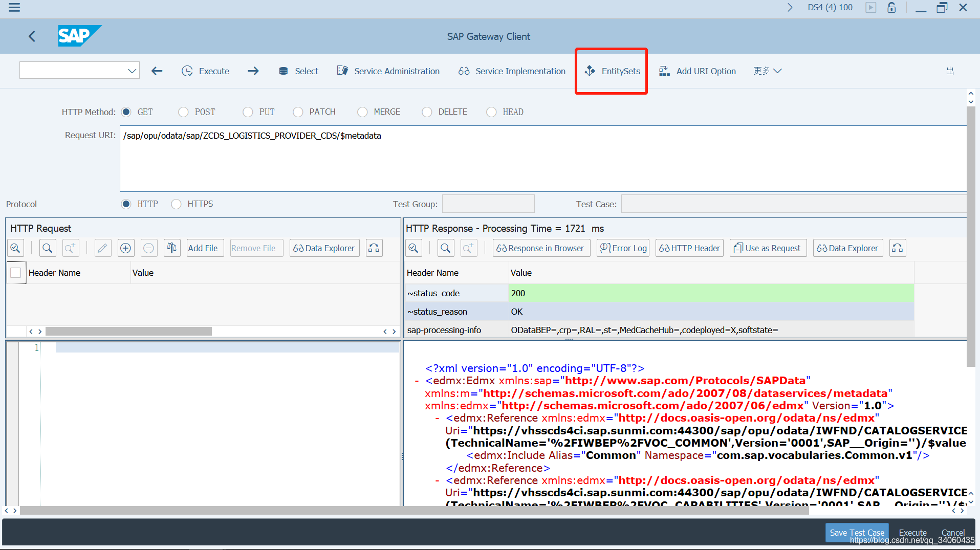
Task: Click Response in Browser button
Action: pyautogui.click(x=541, y=248)
